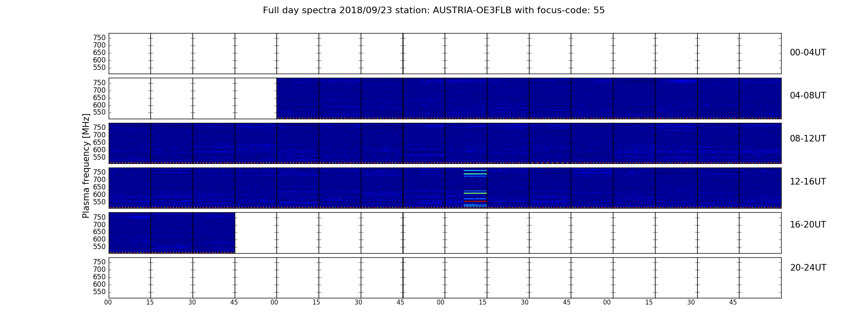Image resolution: width=868 pixels, height=331 pixels.
Task: Select the 550 tick label of the 12-16UT panel
Action: [99, 202]
